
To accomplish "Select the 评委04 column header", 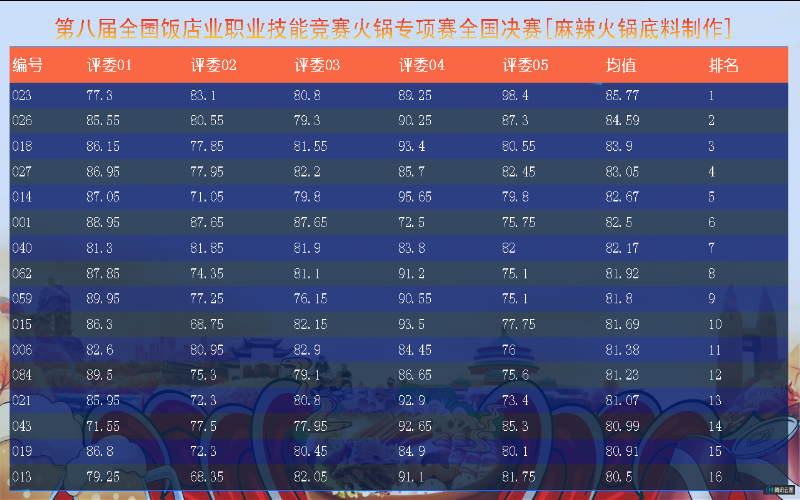I will point(421,66).
